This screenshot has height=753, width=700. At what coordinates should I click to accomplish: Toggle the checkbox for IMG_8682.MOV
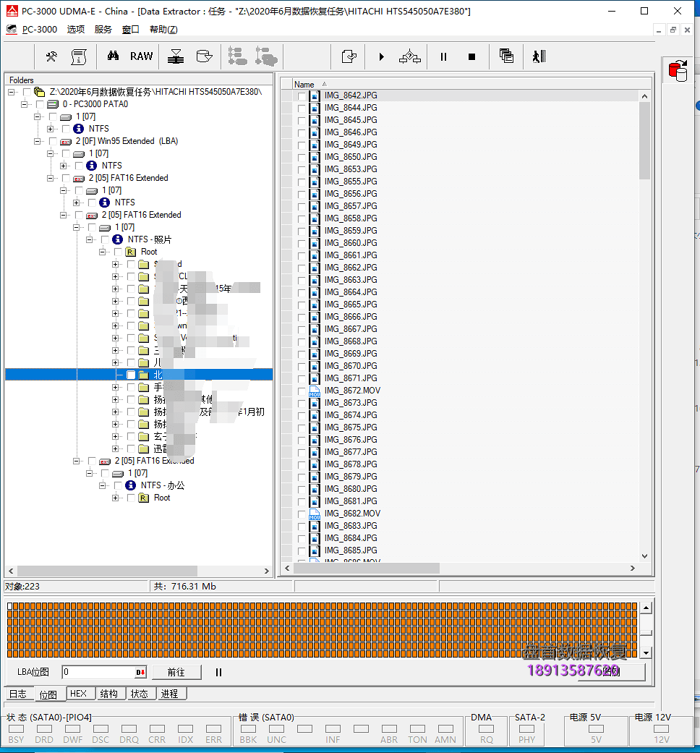pyautogui.click(x=302, y=514)
